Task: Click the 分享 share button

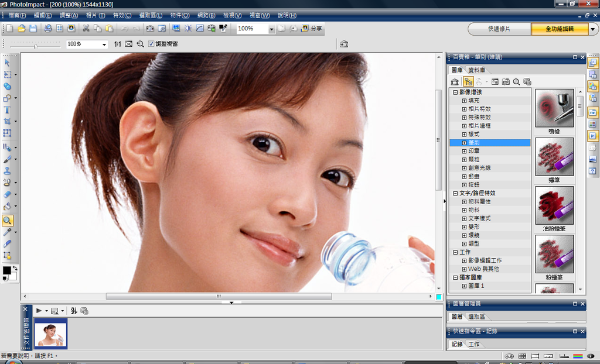Action: [x=312, y=28]
